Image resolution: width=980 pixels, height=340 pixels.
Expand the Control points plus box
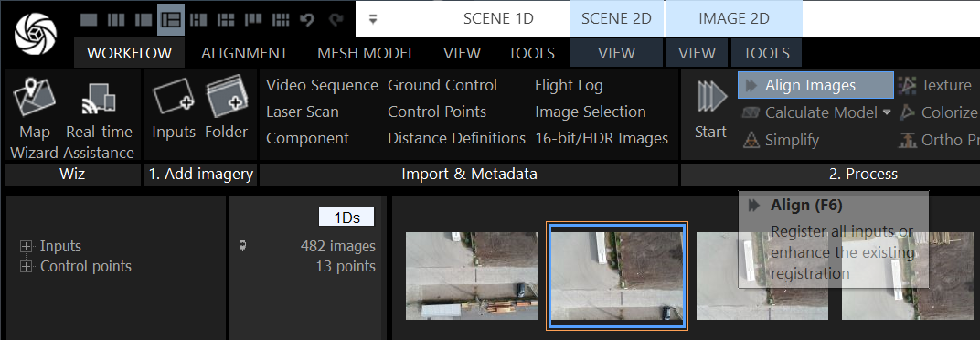26,267
